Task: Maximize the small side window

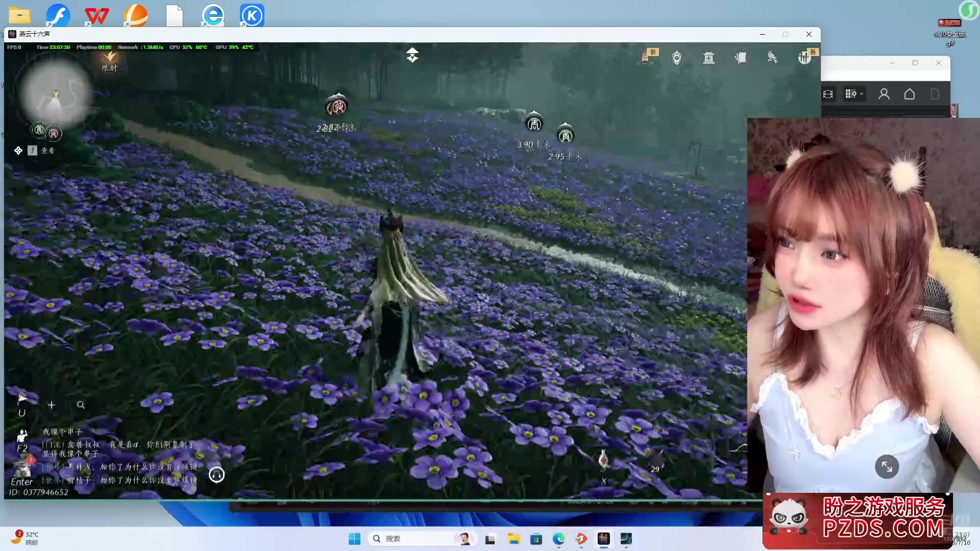Action: (x=915, y=63)
